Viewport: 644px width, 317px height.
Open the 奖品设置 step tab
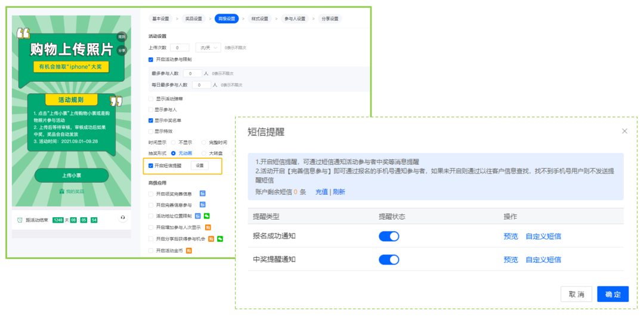click(193, 19)
